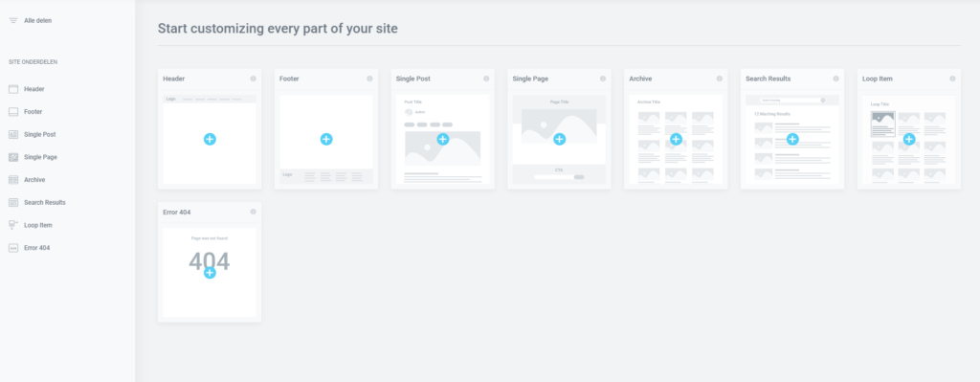The height and width of the screenshot is (382, 980).
Task: Click the Search Results sidebar icon
Action: 13,203
